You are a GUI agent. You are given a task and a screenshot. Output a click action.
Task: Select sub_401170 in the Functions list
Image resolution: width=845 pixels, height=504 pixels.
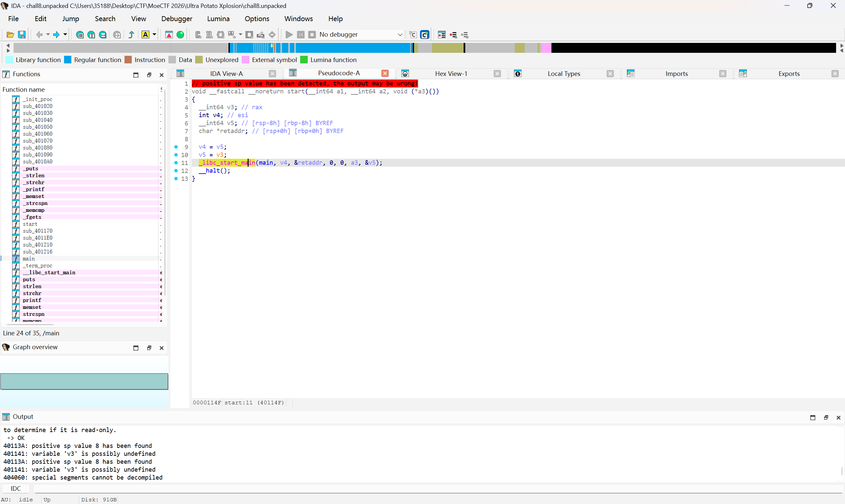tap(37, 231)
